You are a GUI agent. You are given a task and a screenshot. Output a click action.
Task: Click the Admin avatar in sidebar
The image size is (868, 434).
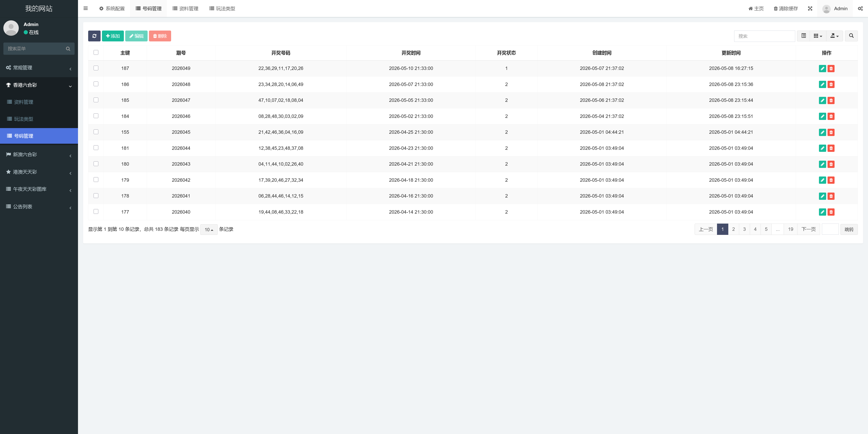click(x=11, y=28)
